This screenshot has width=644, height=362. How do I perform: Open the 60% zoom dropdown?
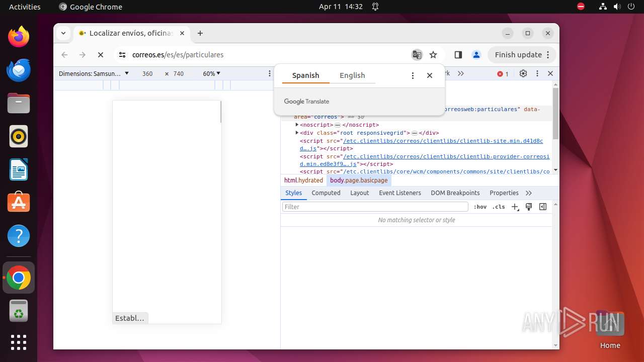tap(212, 73)
